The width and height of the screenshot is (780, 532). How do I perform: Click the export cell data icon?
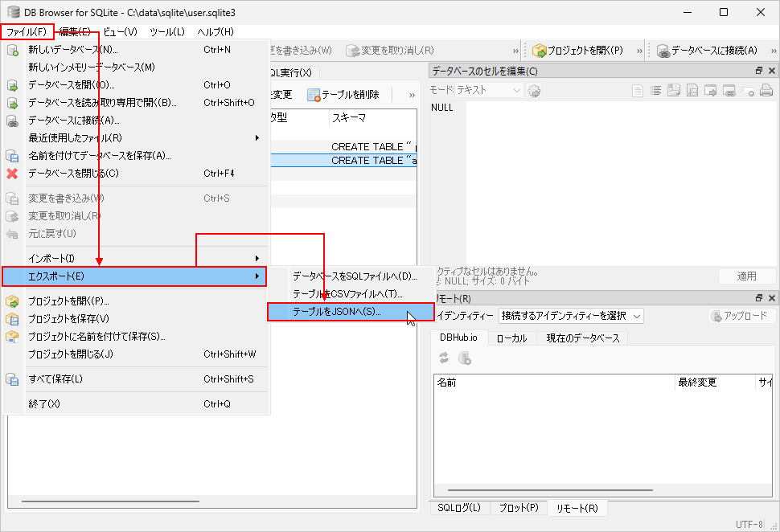click(693, 91)
